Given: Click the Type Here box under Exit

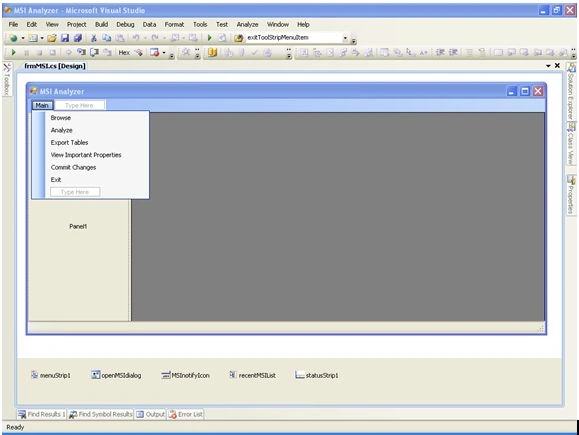Looking at the screenshot, I should [75, 192].
